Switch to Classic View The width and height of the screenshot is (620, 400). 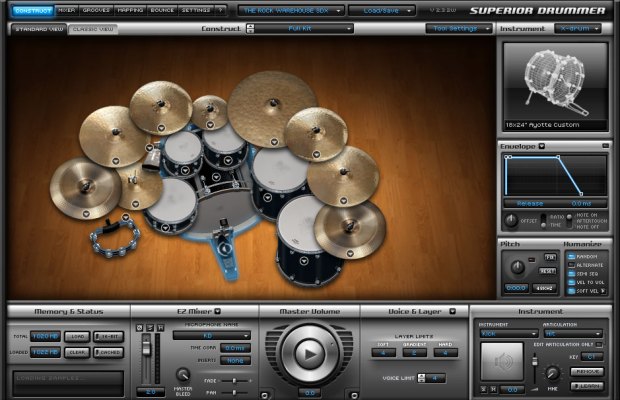(x=93, y=29)
